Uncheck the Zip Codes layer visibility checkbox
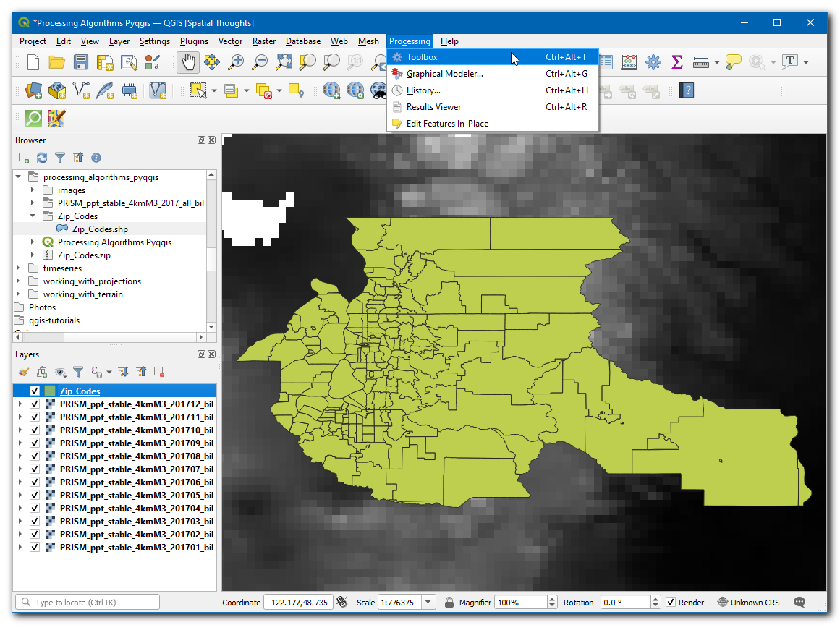This screenshot has height=625, width=840. coord(35,391)
